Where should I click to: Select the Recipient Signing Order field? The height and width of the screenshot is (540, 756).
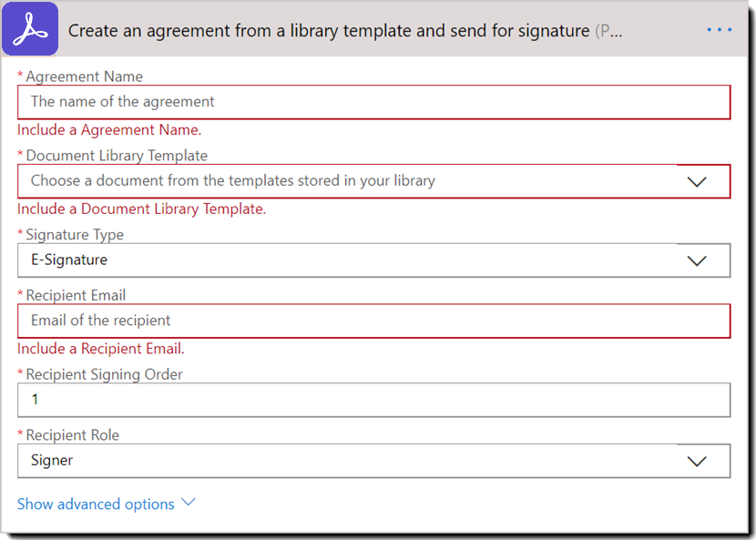373,400
